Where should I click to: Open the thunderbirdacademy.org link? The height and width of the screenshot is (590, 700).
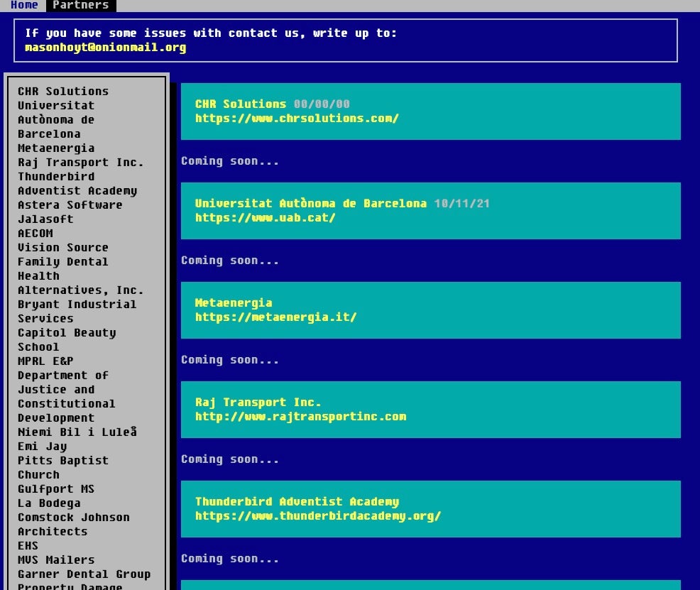tap(318, 516)
